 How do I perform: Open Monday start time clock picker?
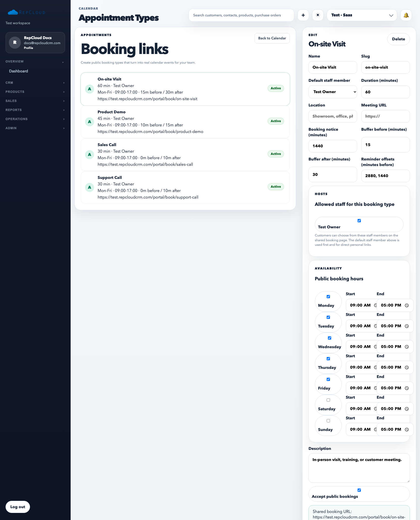tap(375, 305)
